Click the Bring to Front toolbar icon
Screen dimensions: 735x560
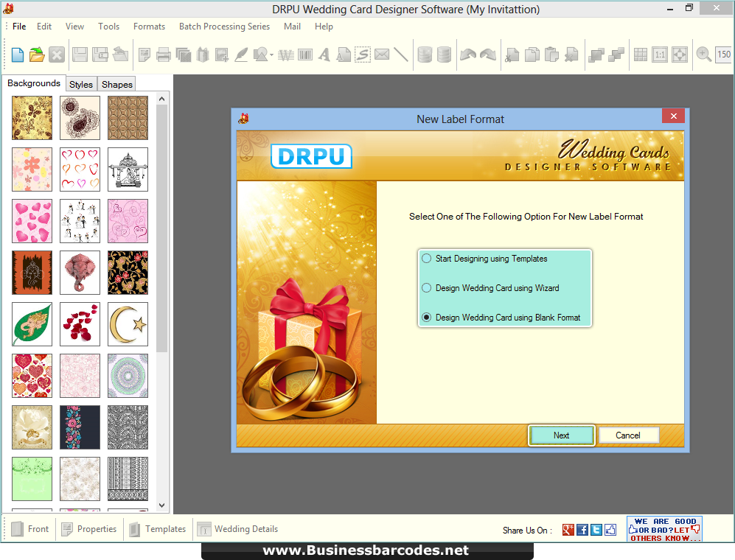click(596, 55)
